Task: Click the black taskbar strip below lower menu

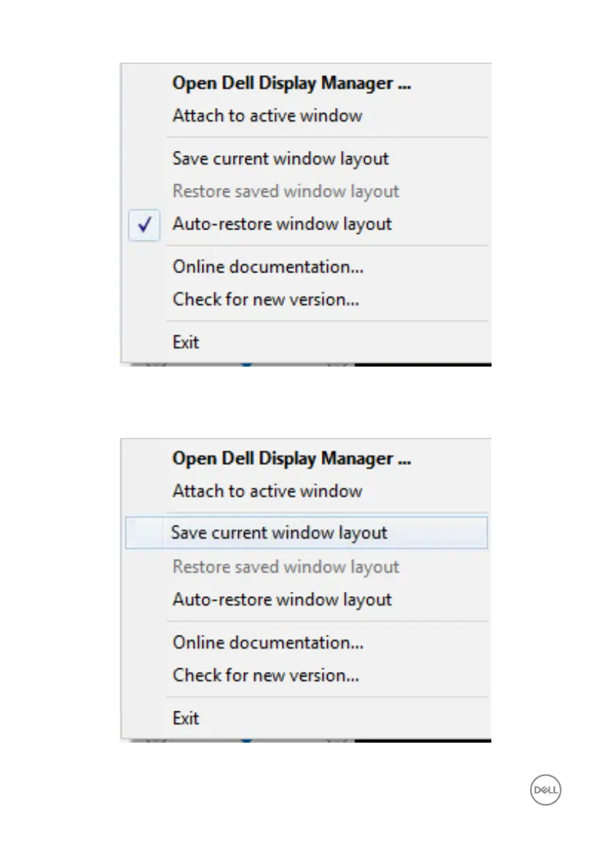Action: pos(422,739)
